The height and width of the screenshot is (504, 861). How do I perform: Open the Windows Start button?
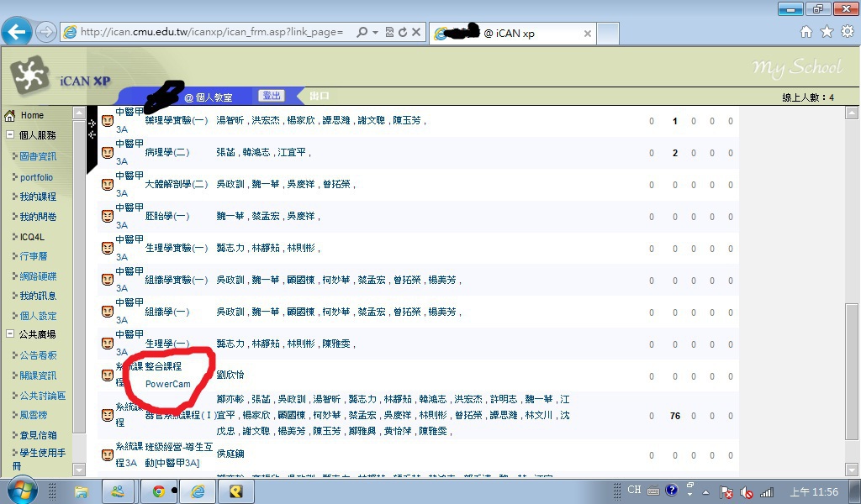[22, 490]
